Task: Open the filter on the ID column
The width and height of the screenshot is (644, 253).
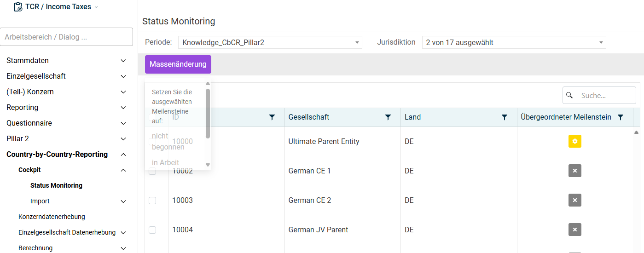Action: point(272,117)
